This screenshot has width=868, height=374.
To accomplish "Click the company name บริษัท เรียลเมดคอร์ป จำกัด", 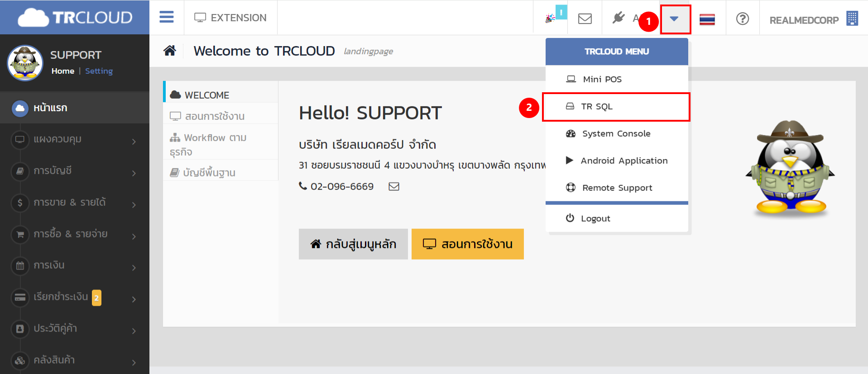I will click(367, 145).
